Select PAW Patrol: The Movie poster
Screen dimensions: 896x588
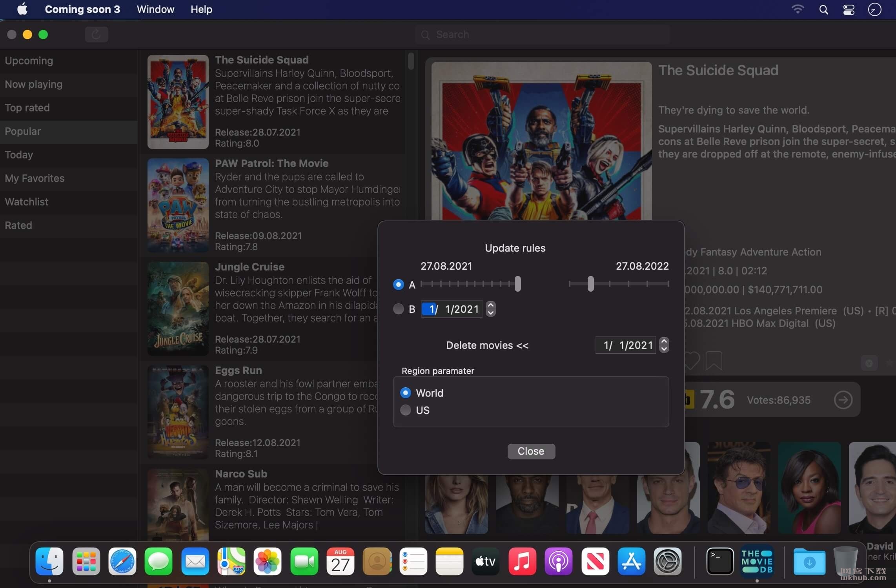(x=178, y=205)
